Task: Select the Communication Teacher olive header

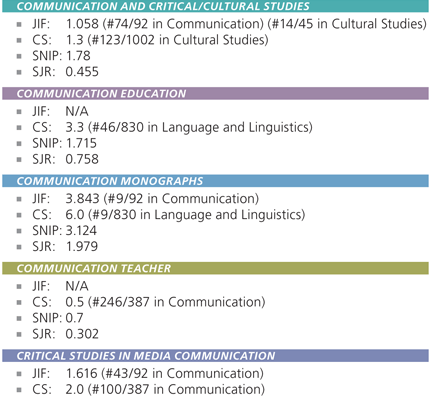Action: coord(215,268)
